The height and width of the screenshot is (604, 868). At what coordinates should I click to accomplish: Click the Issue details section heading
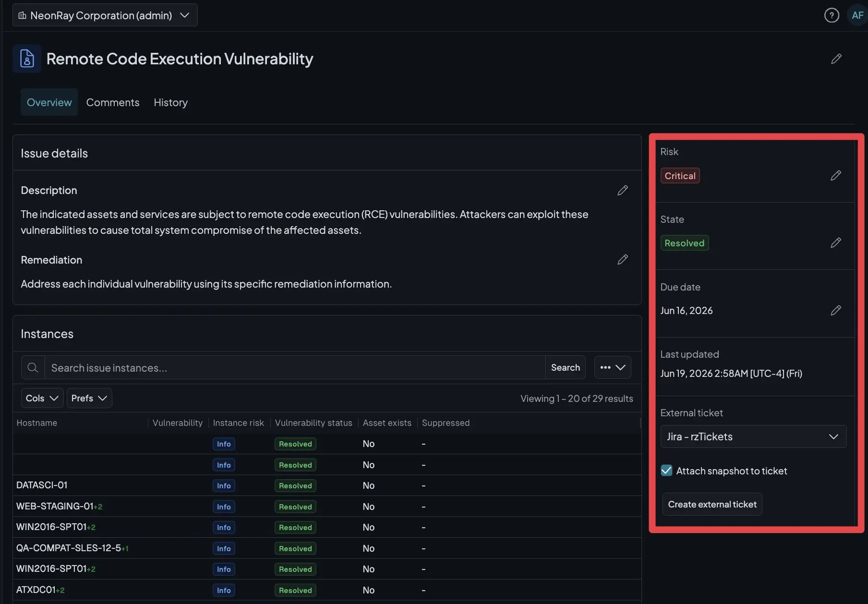[54, 153]
